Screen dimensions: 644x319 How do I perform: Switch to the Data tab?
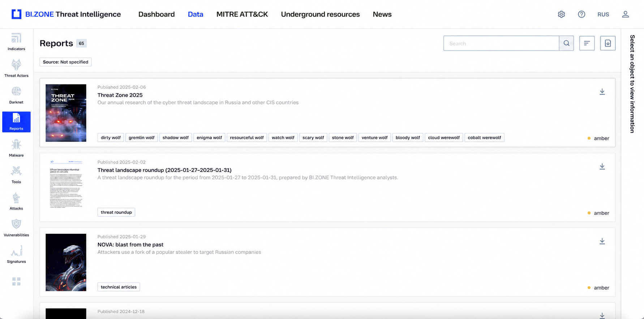tap(196, 14)
